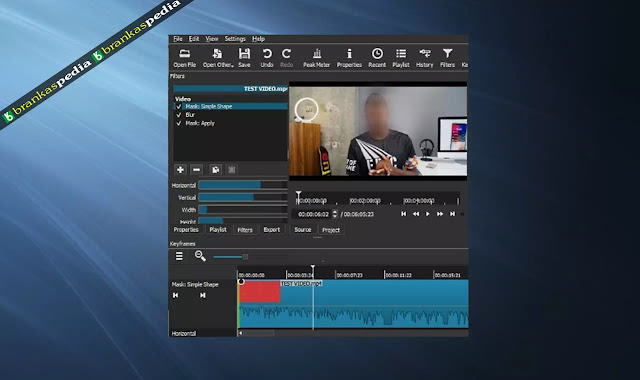Screen dimensions: 640x380
Task: Click the 00:02:00:00 mark on player scrubber
Action: pos(365,201)
